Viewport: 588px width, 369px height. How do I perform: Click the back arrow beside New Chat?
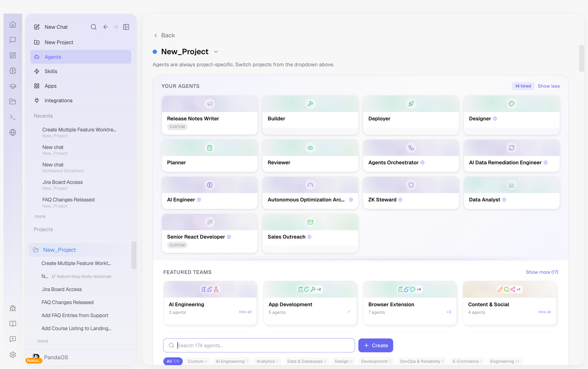(x=106, y=27)
